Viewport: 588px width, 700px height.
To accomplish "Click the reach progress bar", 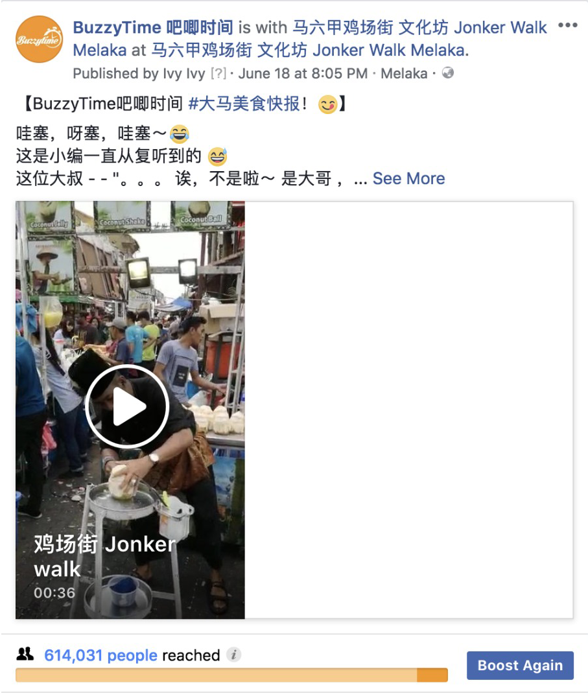I will click(231, 675).
